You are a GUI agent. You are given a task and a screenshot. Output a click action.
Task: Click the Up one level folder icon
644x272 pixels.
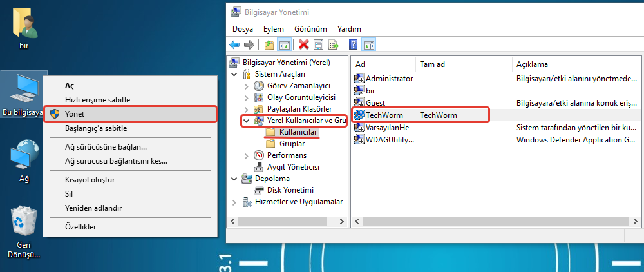[x=269, y=44]
